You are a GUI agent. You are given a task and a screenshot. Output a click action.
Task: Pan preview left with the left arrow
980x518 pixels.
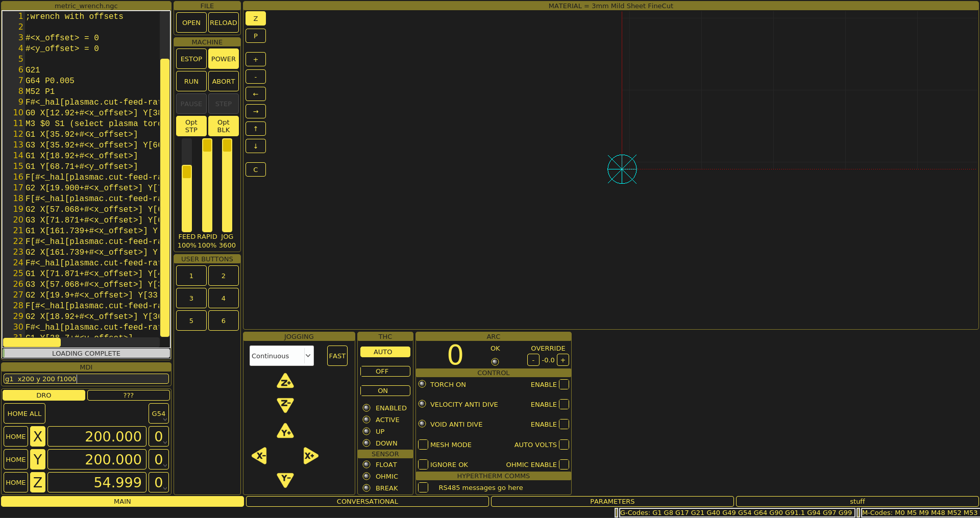(x=256, y=94)
